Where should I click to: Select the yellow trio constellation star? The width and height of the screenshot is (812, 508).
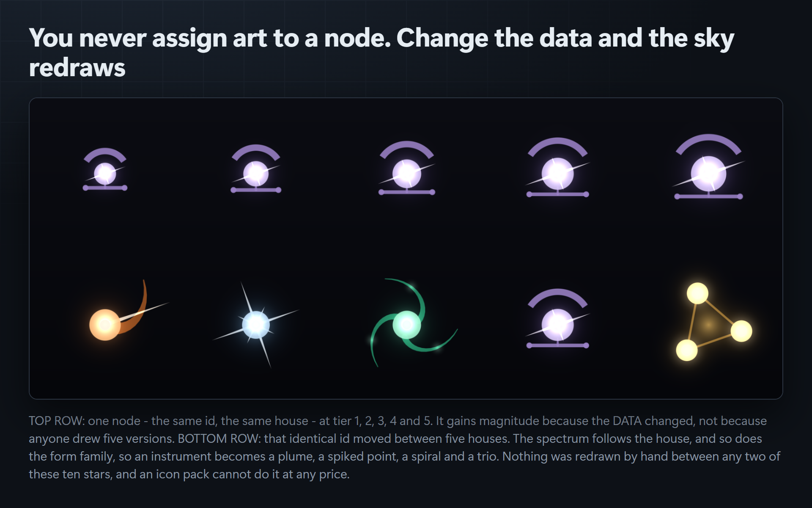(714, 322)
